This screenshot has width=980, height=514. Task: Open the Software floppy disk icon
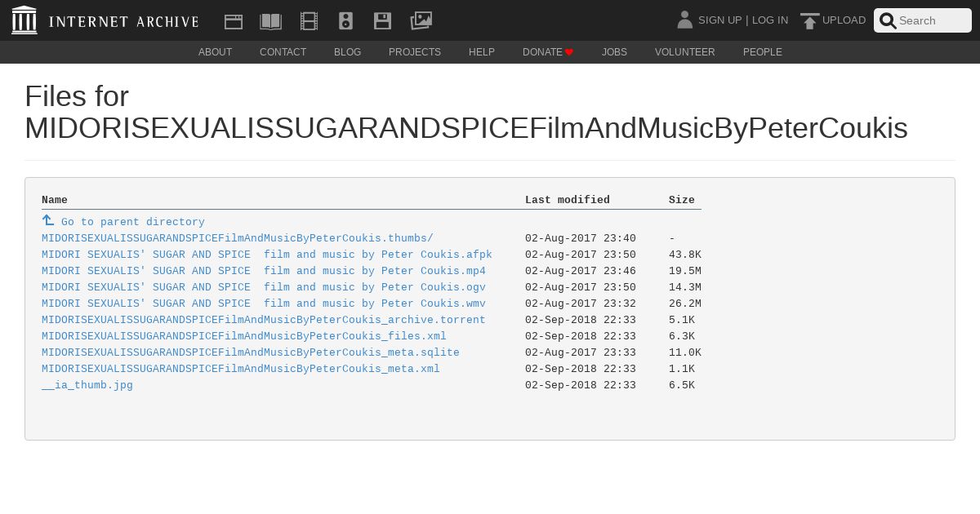(x=382, y=21)
